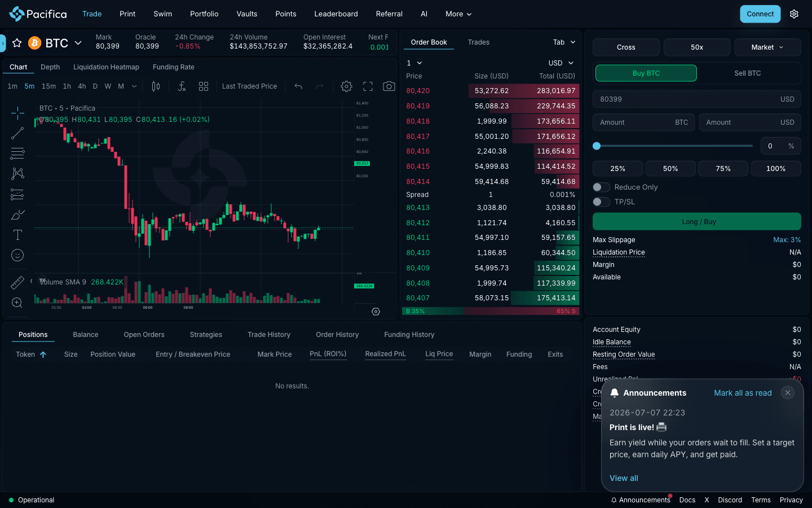
Task: Click the Connect wallet button
Action: click(x=760, y=14)
